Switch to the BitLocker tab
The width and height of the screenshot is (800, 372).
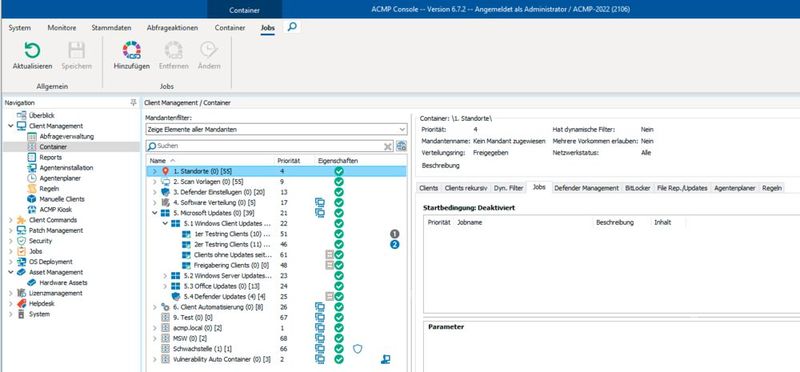pyautogui.click(x=638, y=188)
